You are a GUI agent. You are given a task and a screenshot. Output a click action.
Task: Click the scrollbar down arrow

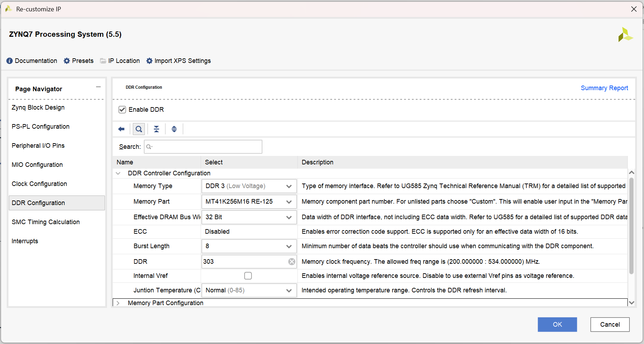click(632, 303)
